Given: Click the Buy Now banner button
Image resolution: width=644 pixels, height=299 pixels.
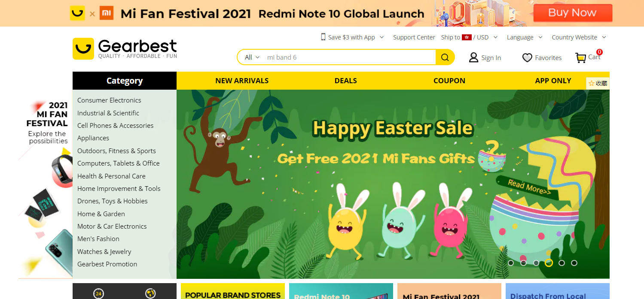Looking at the screenshot, I should point(573,13).
